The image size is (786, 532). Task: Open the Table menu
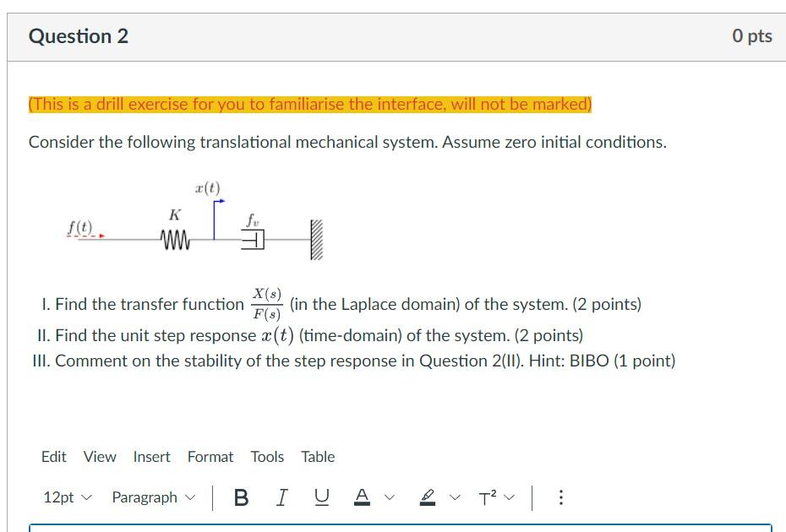pos(318,456)
